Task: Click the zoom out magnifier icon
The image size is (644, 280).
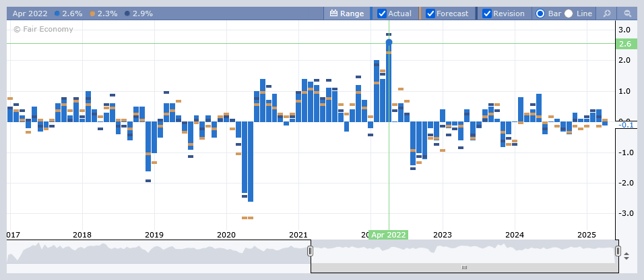Action: click(x=628, y=13)
